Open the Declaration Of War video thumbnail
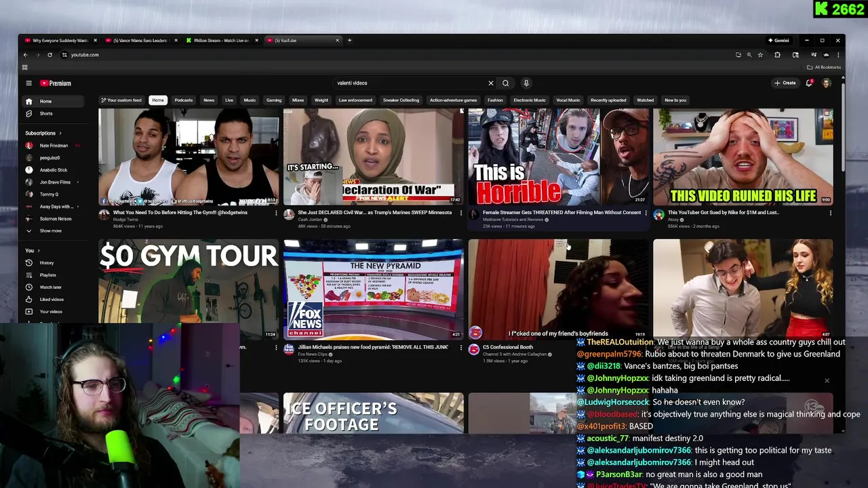The image size is (868, 488). point(374,157)
